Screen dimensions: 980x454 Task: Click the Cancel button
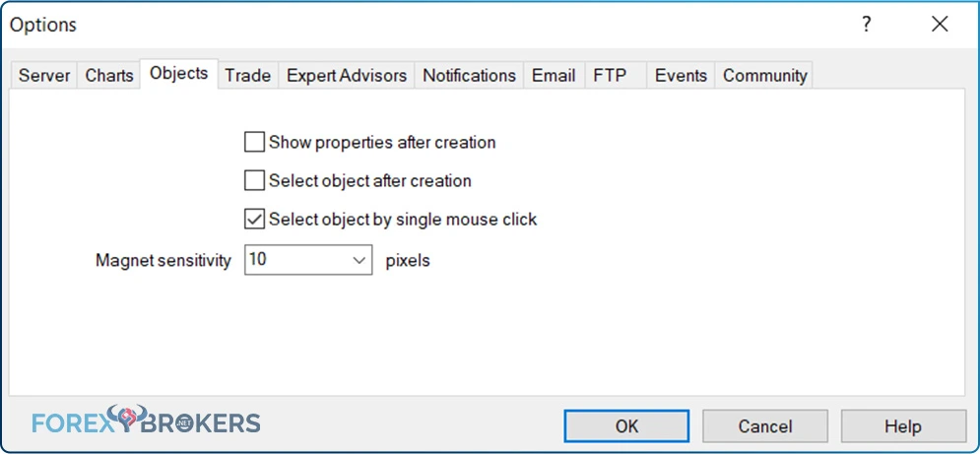[x=765, y=426]
